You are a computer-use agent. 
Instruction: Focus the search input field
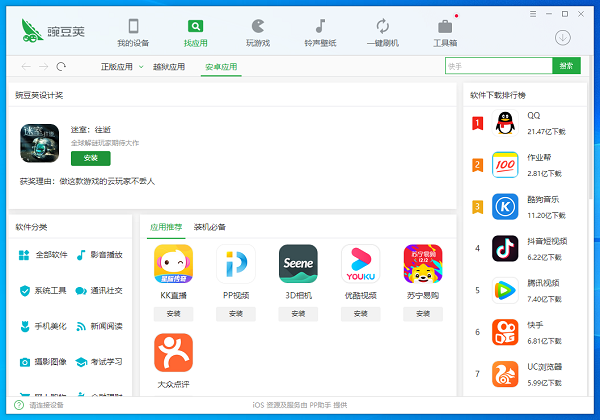click(499, 66)
